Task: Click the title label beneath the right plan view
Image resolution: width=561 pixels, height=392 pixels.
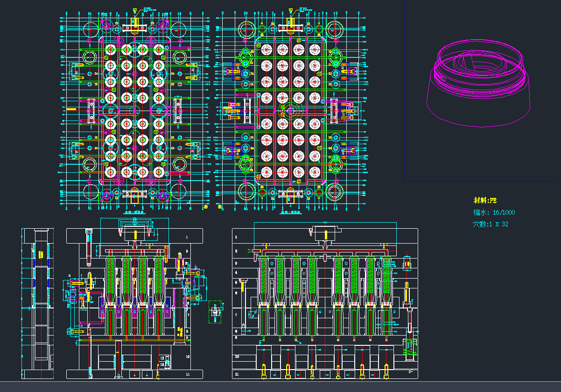Action: click(291, 211)
